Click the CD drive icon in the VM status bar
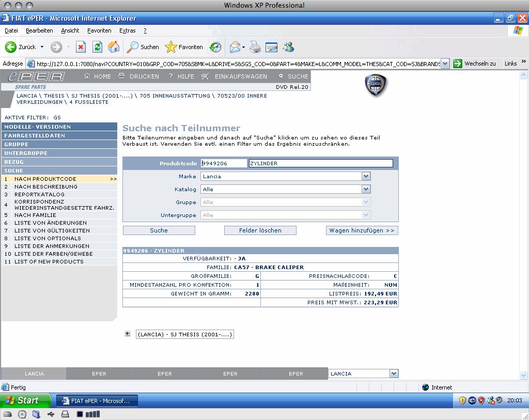Screen dimensions: 529x420 coord(22,414)
